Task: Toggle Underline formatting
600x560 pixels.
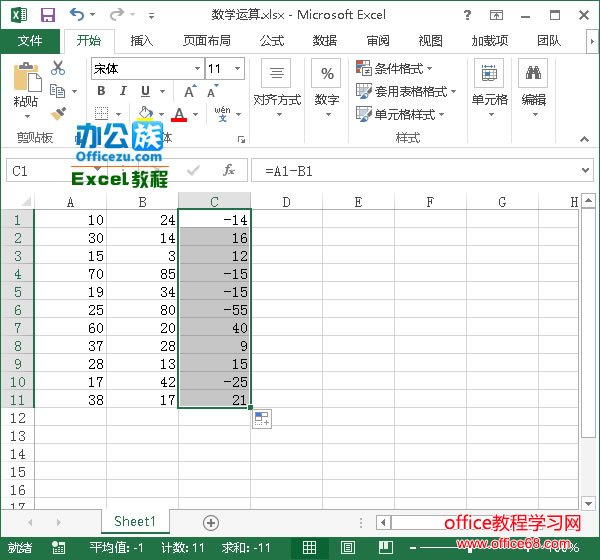Action: pos(145,91)
